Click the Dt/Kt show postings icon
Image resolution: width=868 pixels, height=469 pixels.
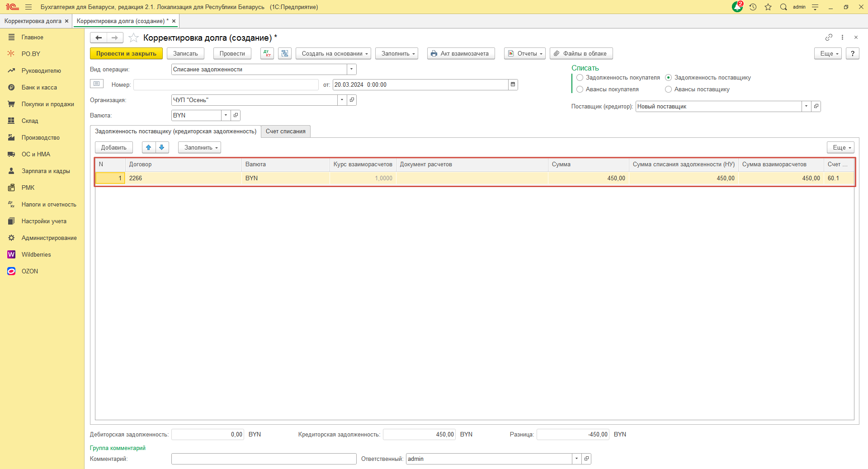267,53
